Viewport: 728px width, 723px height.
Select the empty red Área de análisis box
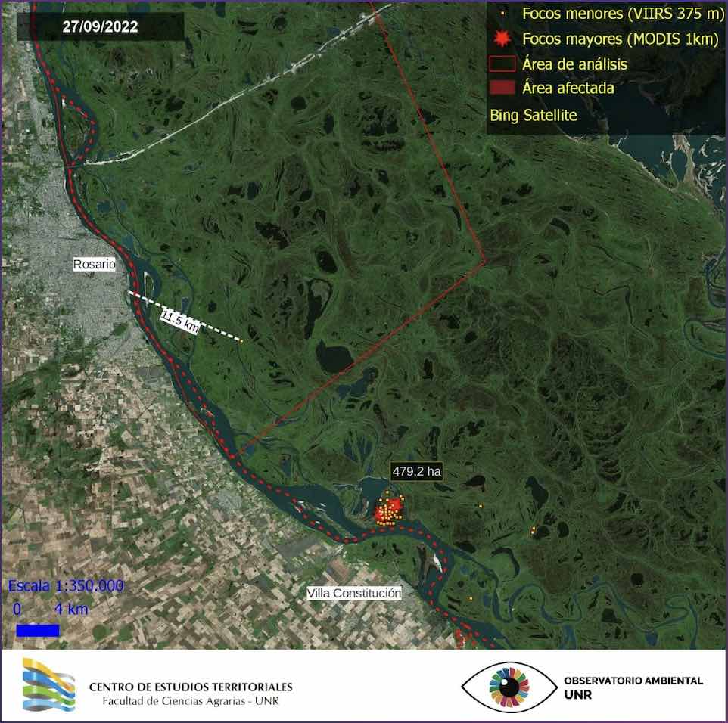[x=502, y=64]
